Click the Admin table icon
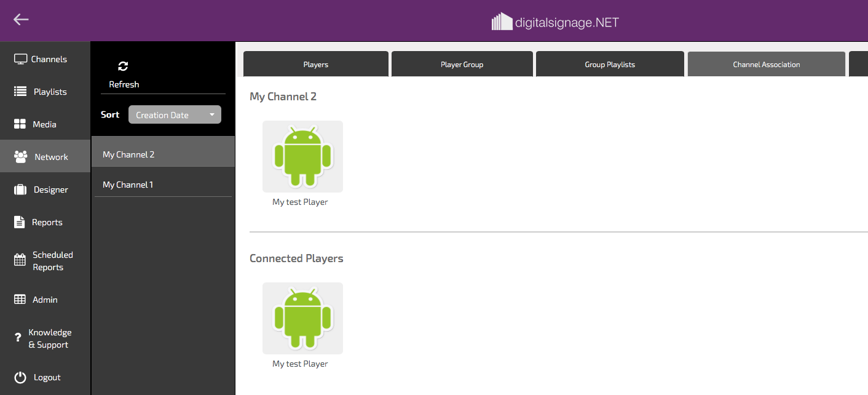The height and width of the screenshot is (395, 868). 20,300
